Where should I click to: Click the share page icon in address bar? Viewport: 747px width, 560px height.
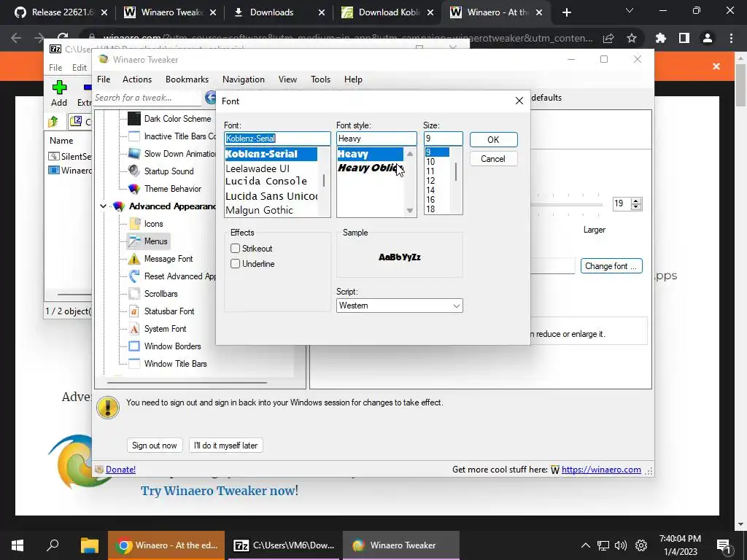pyautogui.click(x=608, y=38)
